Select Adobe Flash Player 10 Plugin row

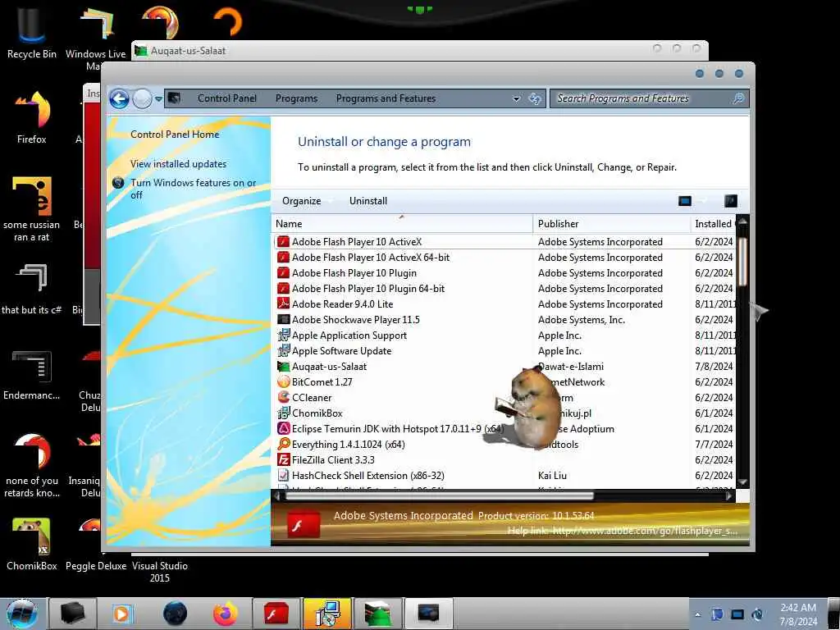[x=504, y=273]
